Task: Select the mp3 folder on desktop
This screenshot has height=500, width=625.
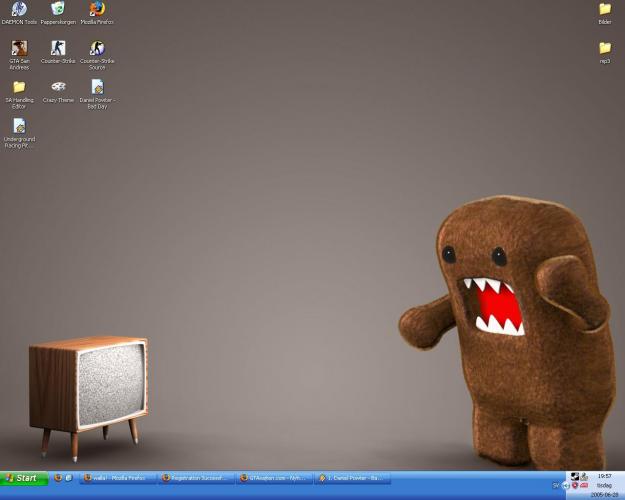Action: tap(605, 49)
